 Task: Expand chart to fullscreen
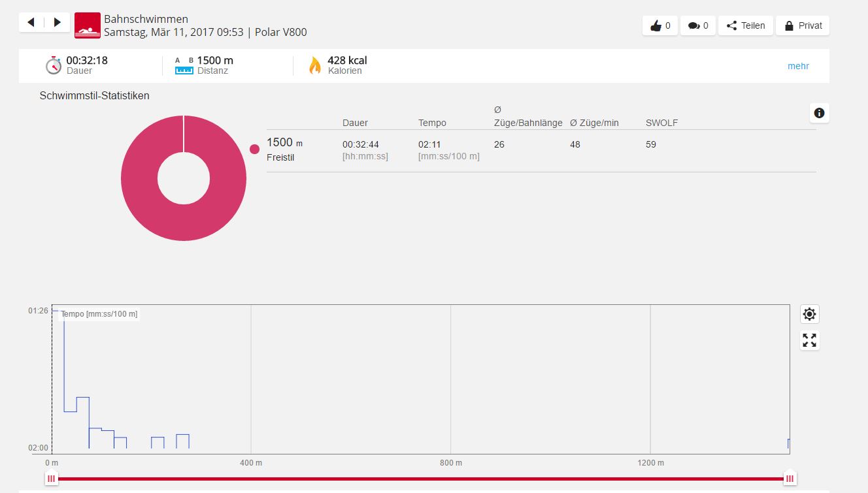tap(809, 340)
